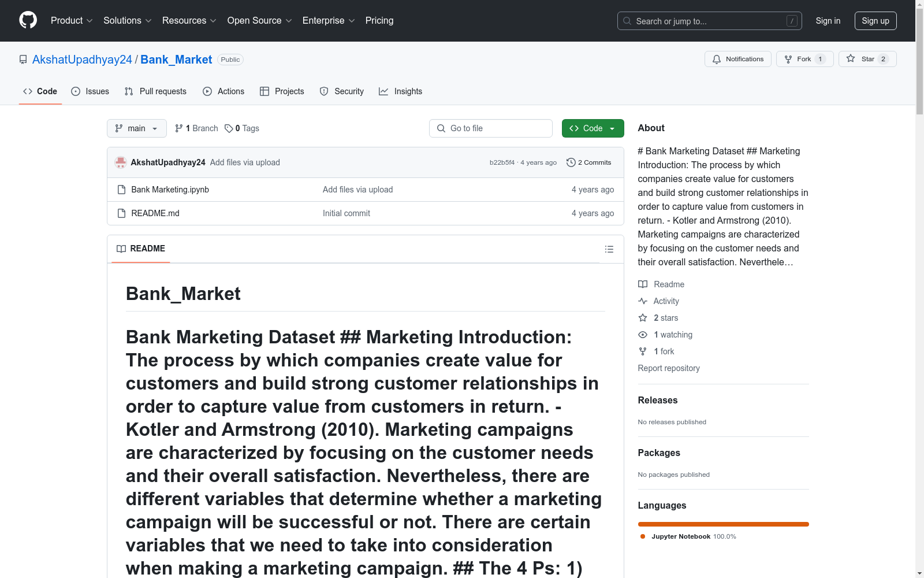This screenshot has height=578, width=924.
Task: Click the search magnifier icon in header
Action: [x=627, y=21]
